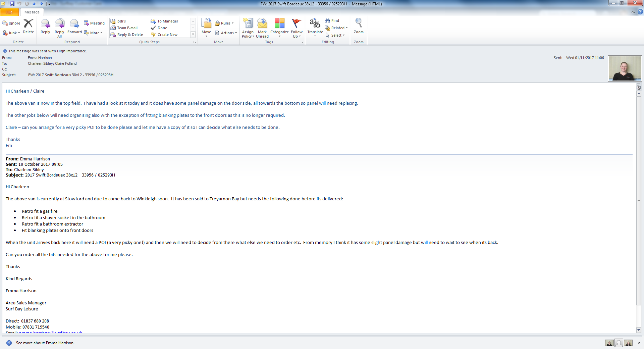Select the Message ribbon tab

[32, 12]
